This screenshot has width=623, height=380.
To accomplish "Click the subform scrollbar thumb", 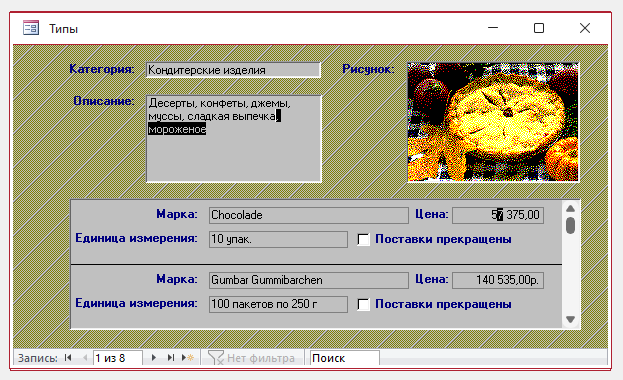I will click(571, 225).
